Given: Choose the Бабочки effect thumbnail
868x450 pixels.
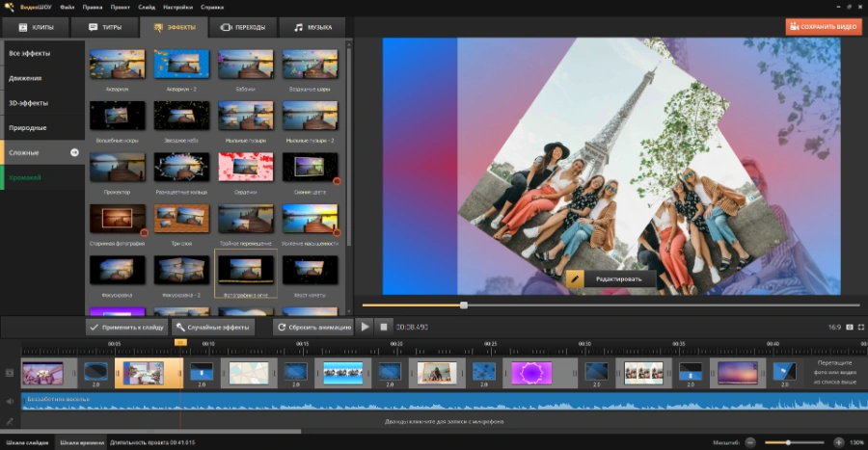Looking at the screenshot, I should coord(246,65).
